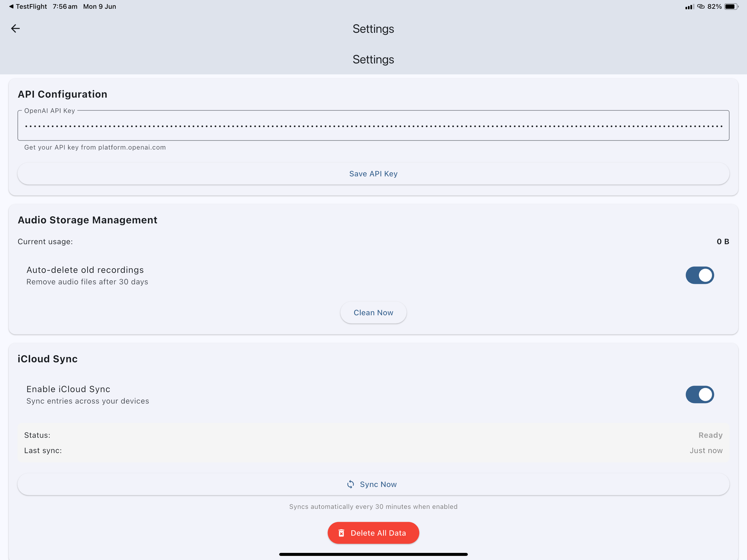This screenshot has height=560, width=747.
Task: Click the battery icon in status bar
Action: (731, 6)
